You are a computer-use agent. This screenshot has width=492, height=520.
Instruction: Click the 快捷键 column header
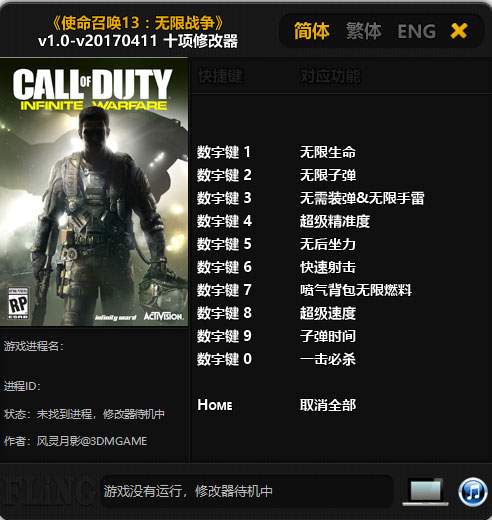pyautogui.click(x=220, y=76)
